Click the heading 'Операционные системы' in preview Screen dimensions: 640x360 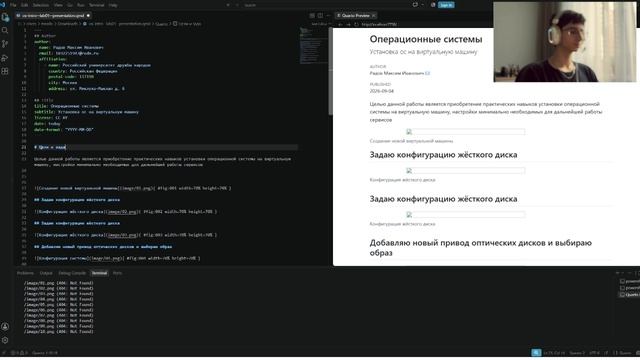click(426, 39)
